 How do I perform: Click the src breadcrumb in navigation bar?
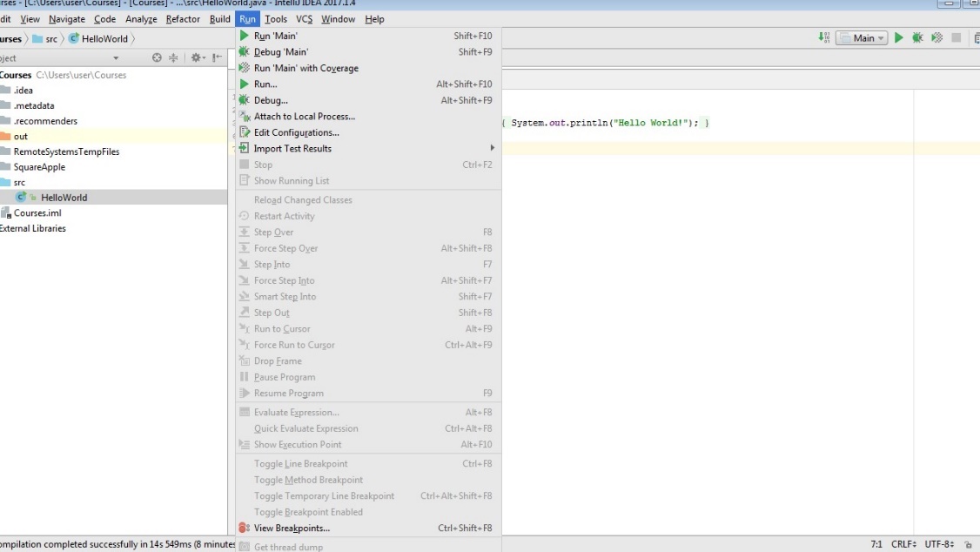(51, 39)
